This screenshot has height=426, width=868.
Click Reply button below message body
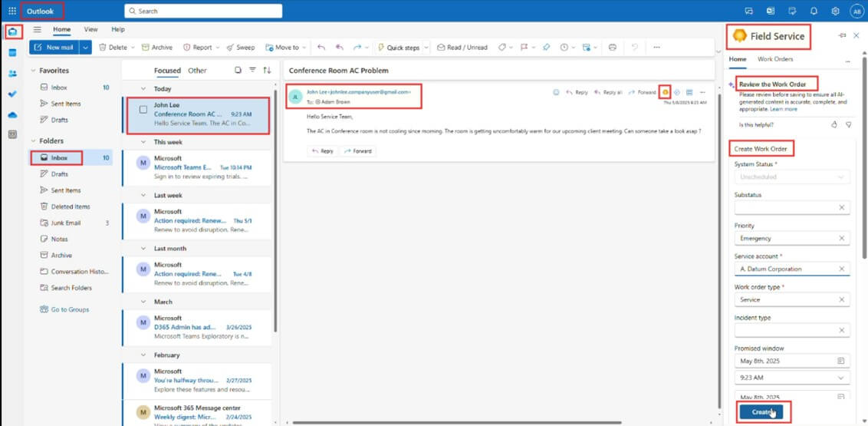[x=323, y=150]
